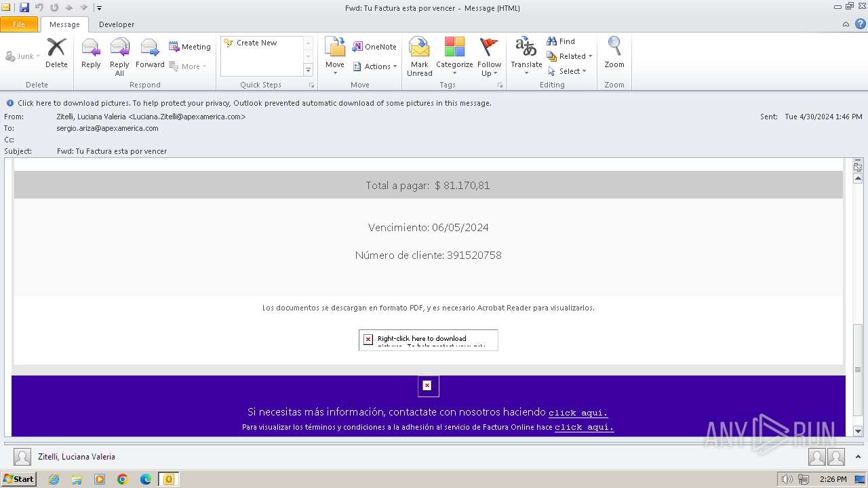The height and width of the screenshot is (488, 868).
Task: Send message to OneNote
Action: (374, 47)
